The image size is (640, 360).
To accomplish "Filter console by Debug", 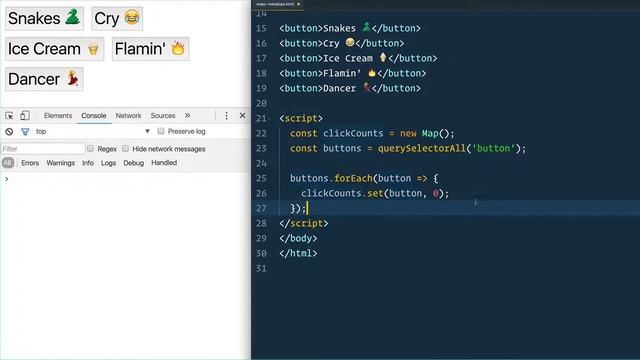I will point(133,163).
